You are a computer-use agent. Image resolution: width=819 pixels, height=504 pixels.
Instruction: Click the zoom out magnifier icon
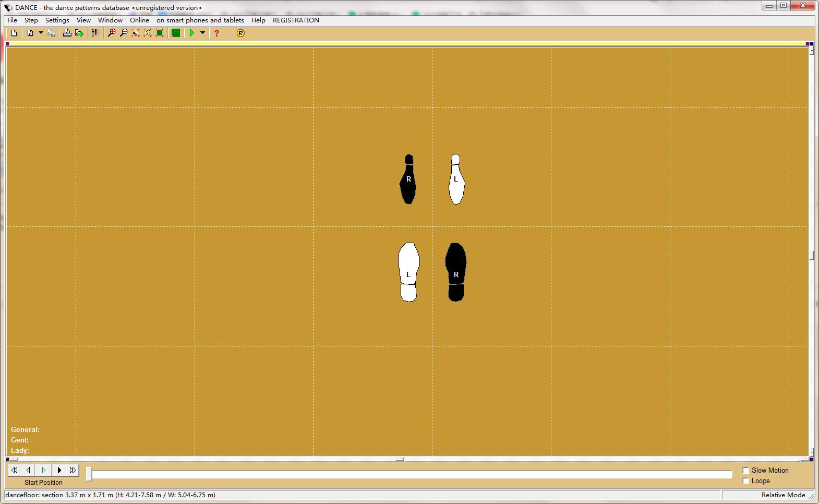point(123,33)
